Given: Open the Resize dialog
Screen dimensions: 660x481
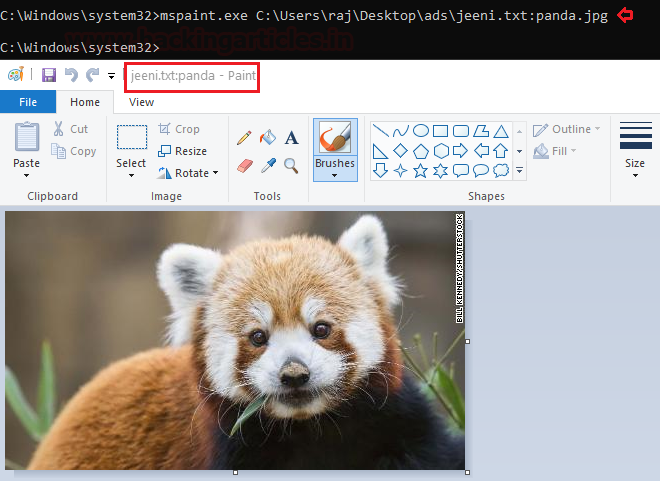Looking at the screenshot, I should 182,151.
